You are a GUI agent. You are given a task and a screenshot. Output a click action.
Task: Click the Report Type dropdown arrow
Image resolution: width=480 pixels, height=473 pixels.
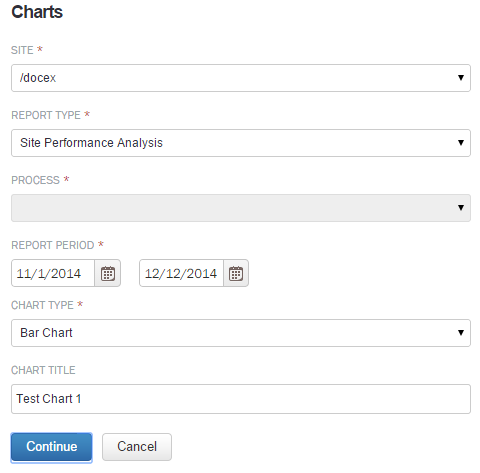[461, 143]
